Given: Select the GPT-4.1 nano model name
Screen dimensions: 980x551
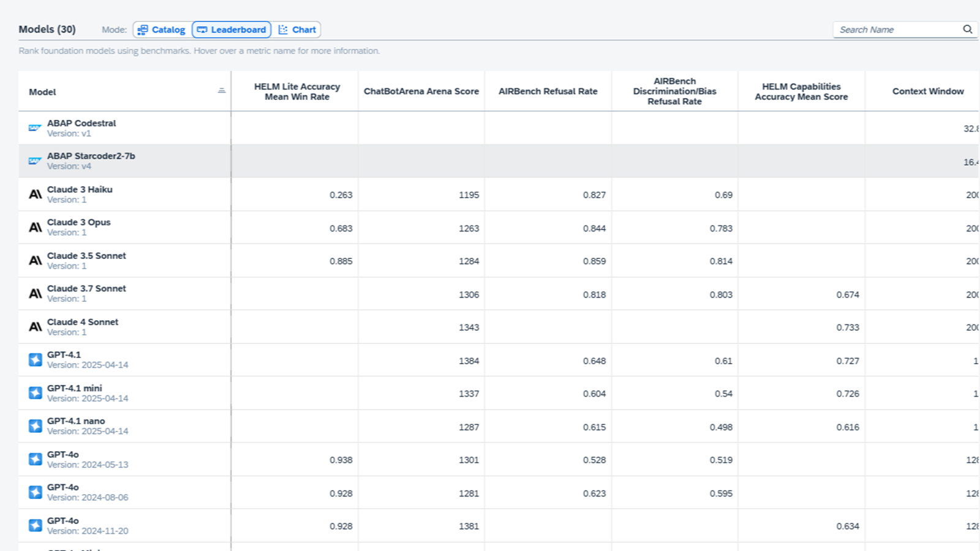Looking at the screenshot, I should pos(76,421).
